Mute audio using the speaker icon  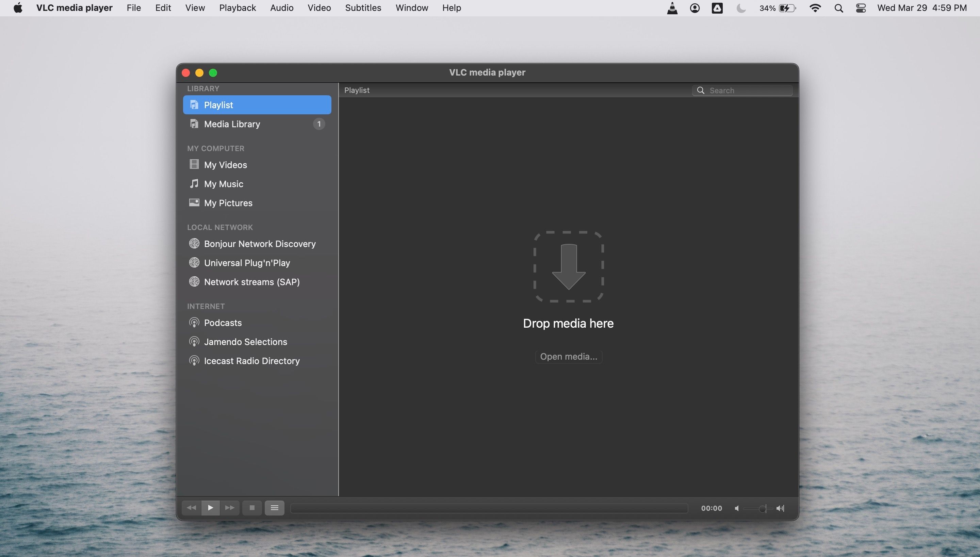point(736,508)
